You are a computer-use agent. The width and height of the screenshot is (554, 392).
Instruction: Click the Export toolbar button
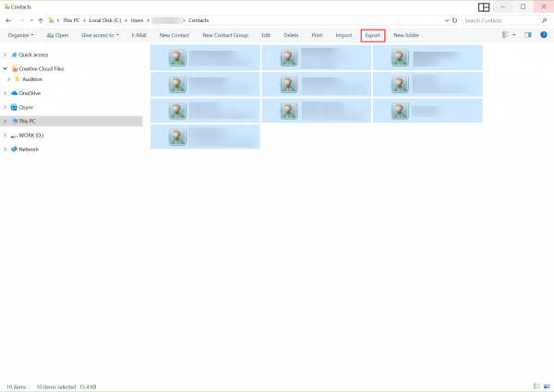pyautogui.click(x=373, y=35)
